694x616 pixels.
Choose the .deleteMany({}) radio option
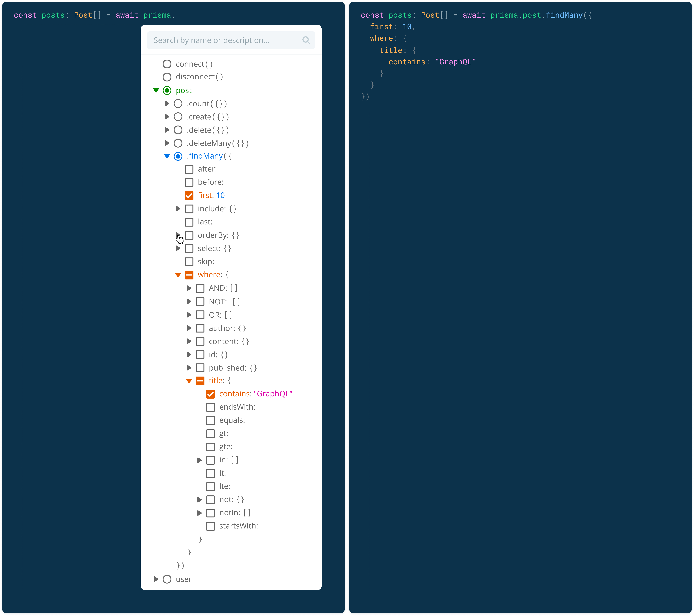[178, 143]
